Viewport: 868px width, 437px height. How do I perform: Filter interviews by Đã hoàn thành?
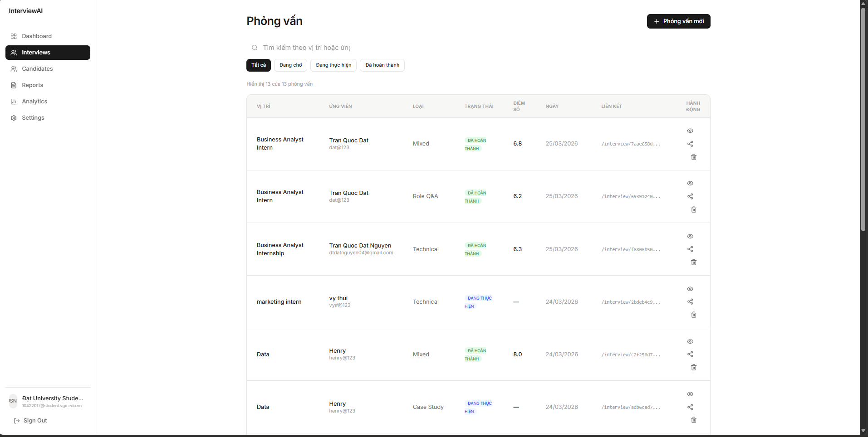coord(382,65)
